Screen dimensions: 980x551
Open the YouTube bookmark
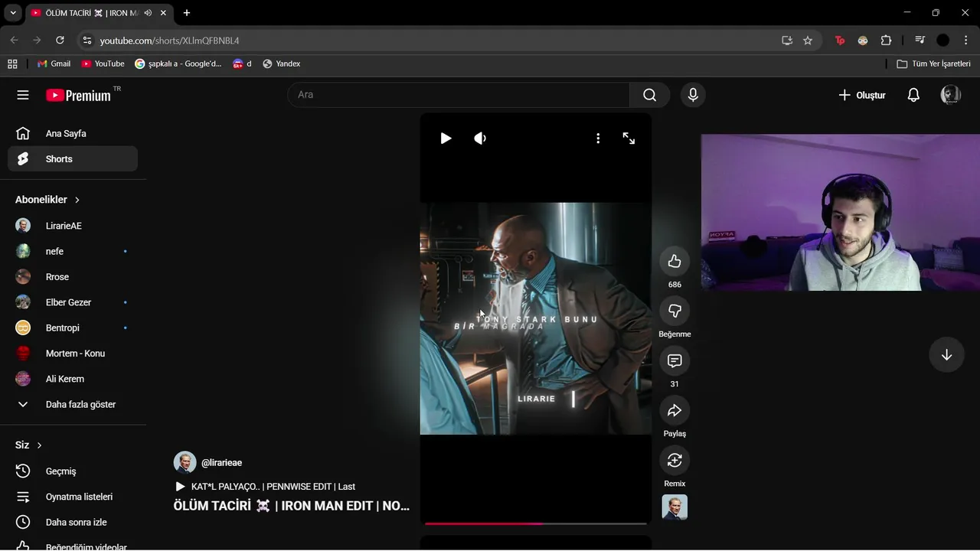click(103, 64)
